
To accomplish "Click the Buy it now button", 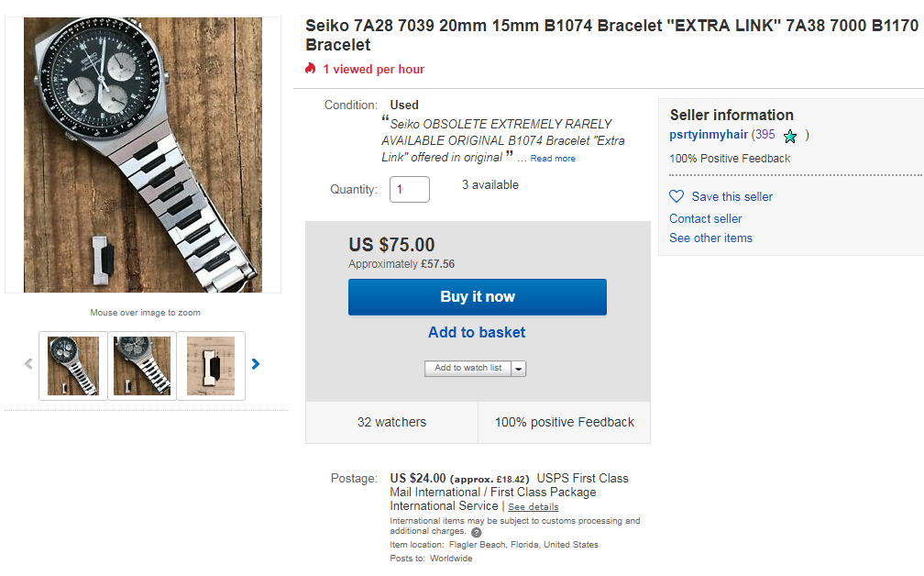I will click(478, 297).
